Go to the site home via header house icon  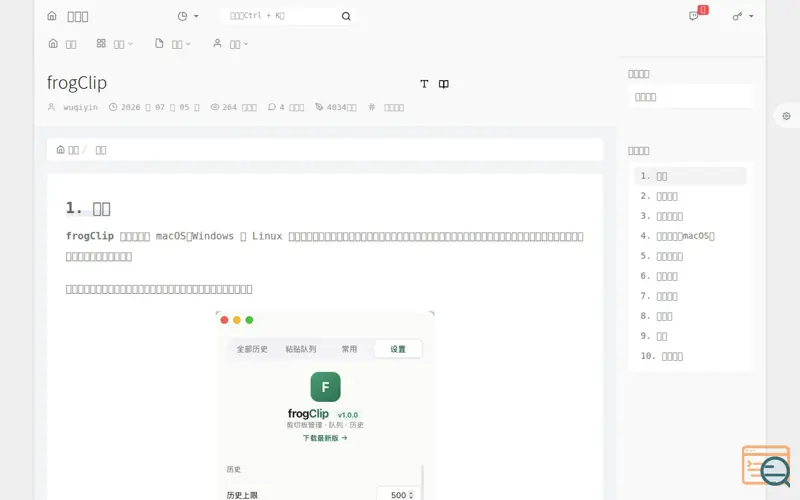click(x=52, y=16)
